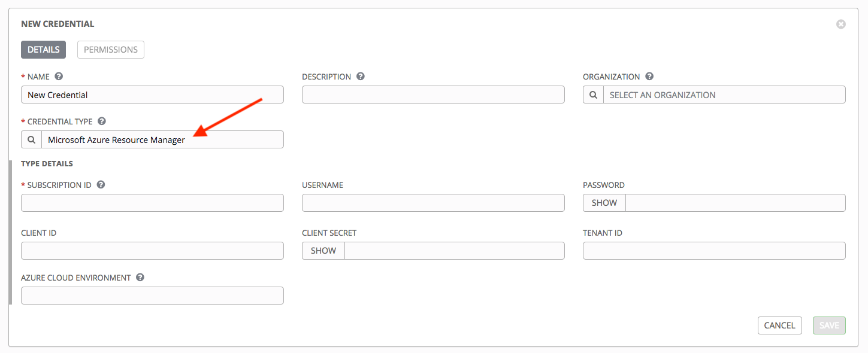
Task: Show the Password value
Action: [604, 203]
